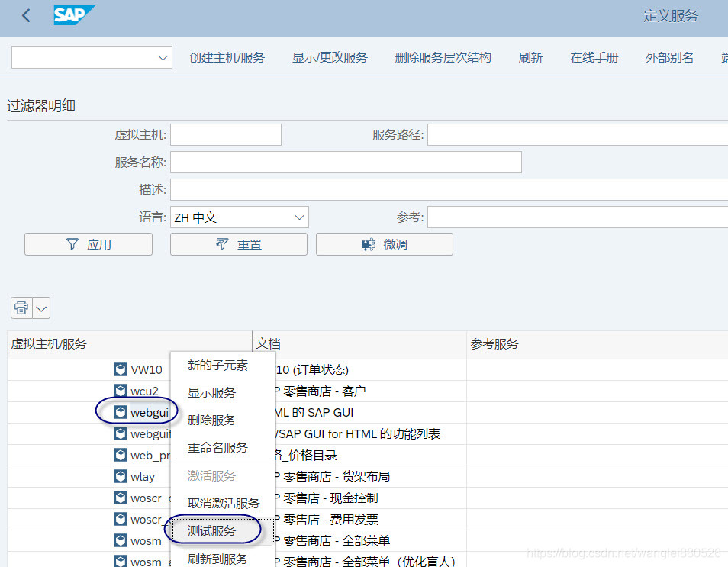This screenshot has height=567, width=728.
Task: Open the 在线手册 online manual
Action: [594, 57]
